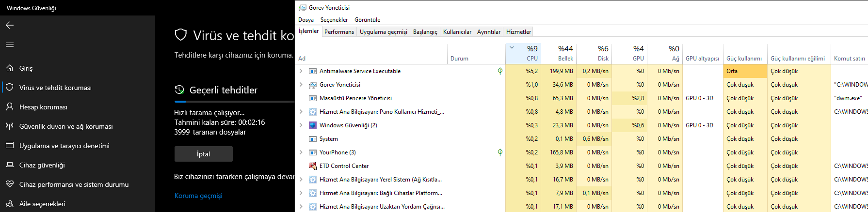Viewport: 868px width, 212px height.
Task: Sort by the Güç kullanımı column header
Action: (745, 53)
